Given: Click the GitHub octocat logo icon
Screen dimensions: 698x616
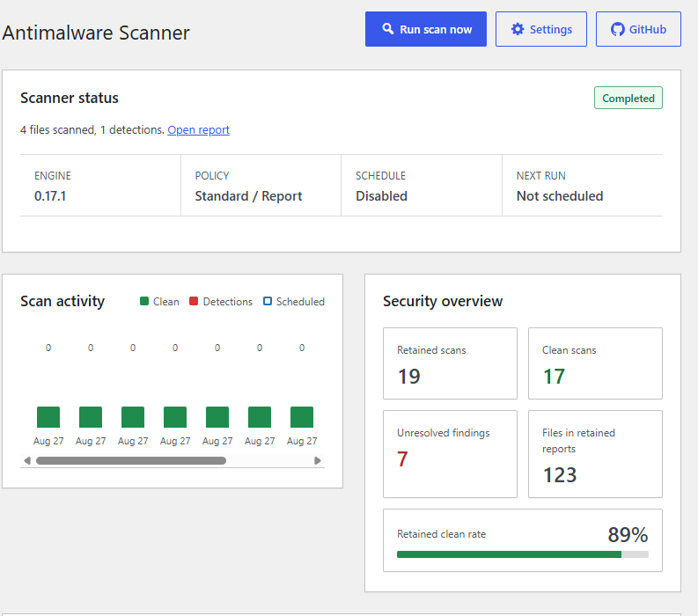Looking at the screenshot, I should point(617,29).
